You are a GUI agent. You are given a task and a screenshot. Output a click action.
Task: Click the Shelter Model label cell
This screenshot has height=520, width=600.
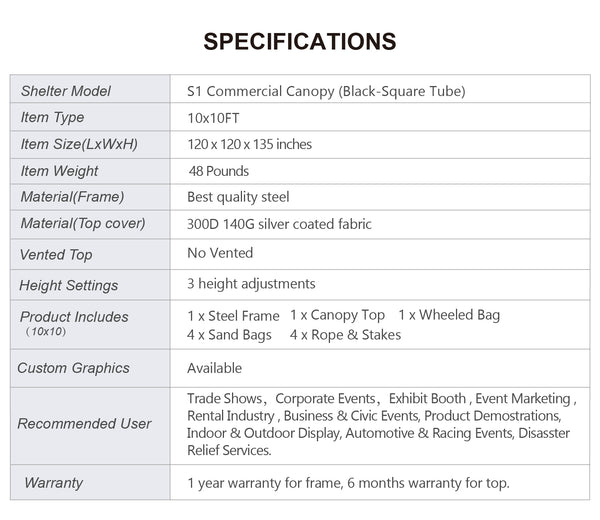(x=66, y=91)
